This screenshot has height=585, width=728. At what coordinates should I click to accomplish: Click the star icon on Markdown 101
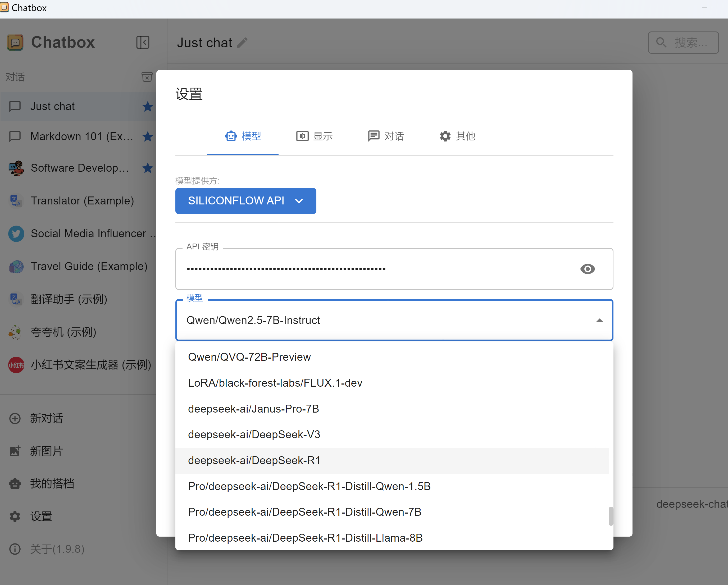click(148, 137)
